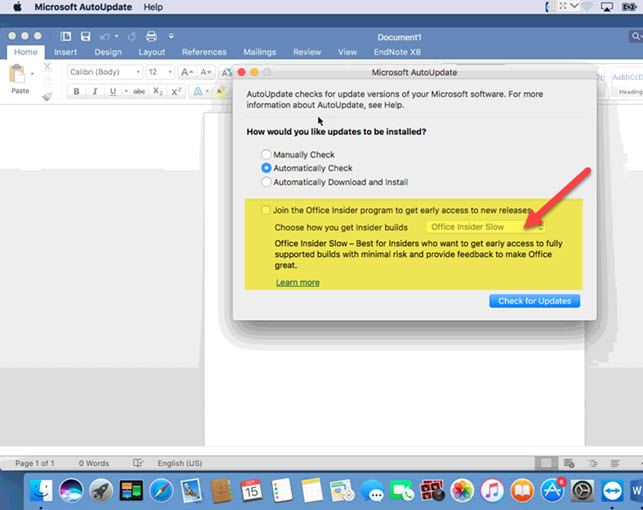Switch to Print Layout view icon
Screen dimensions: 643x510
[546, 463]
